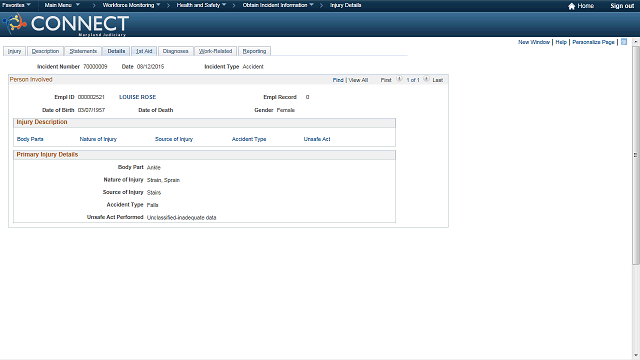Expand Health and Safety breadcrumb menu
This screenshot has height=360, width=640.
201,5
